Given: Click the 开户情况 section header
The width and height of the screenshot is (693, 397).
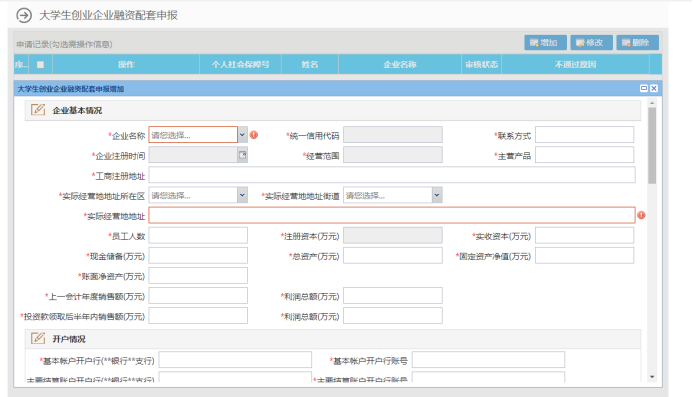Looking at the screenshot, I should [333, 339].
